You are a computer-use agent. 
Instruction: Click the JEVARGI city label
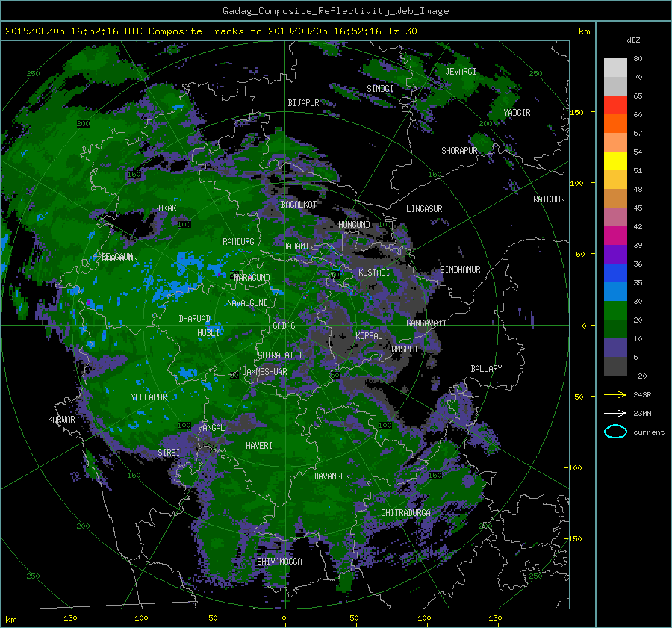(x=461, y=72)
